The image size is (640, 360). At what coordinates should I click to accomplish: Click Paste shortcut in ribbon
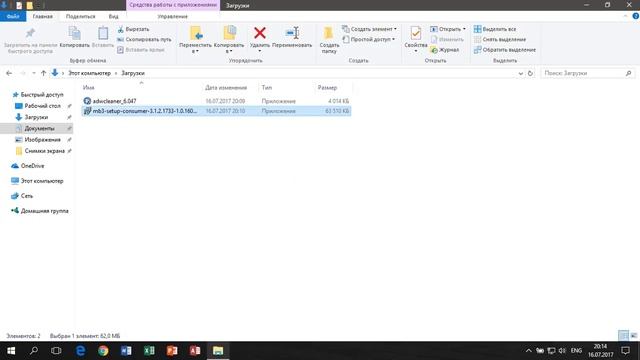[x=140, y=50]
